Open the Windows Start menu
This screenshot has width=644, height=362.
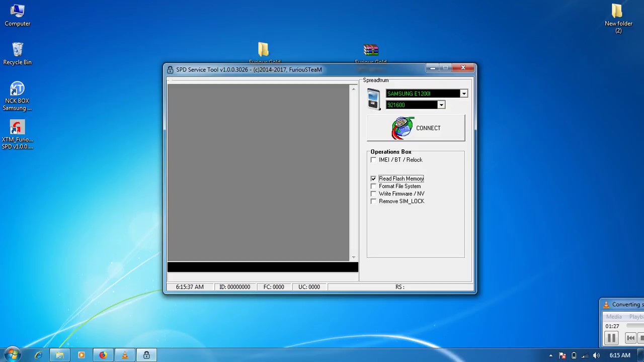(12, 355)
